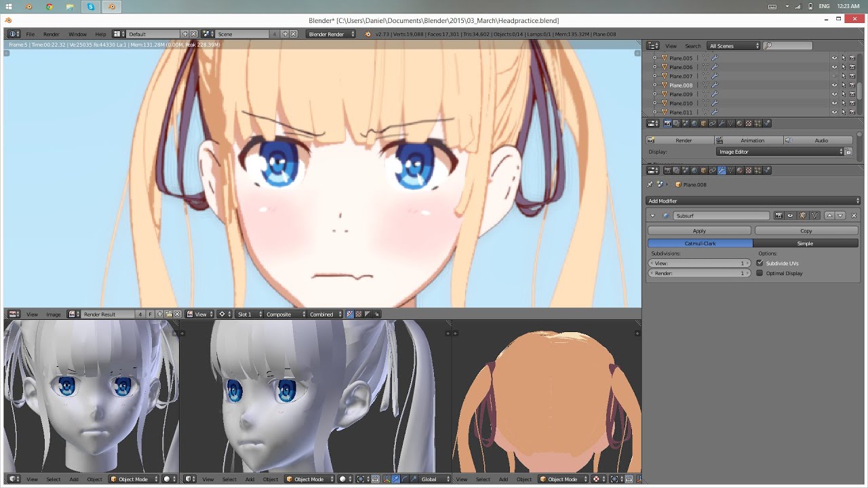Open the Composite layer dropdown
The height and width of the screenshot is (488, 868).
coord(284,314)
